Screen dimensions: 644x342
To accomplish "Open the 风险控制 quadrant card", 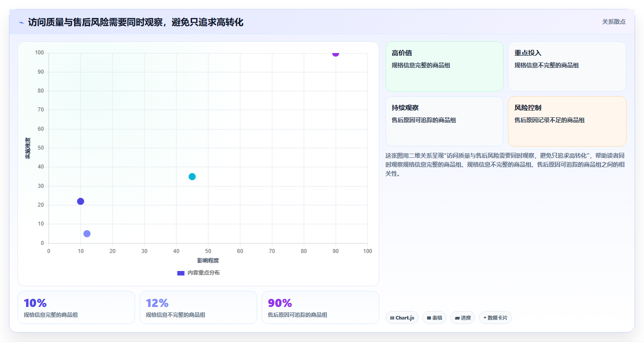I will 567,121.
